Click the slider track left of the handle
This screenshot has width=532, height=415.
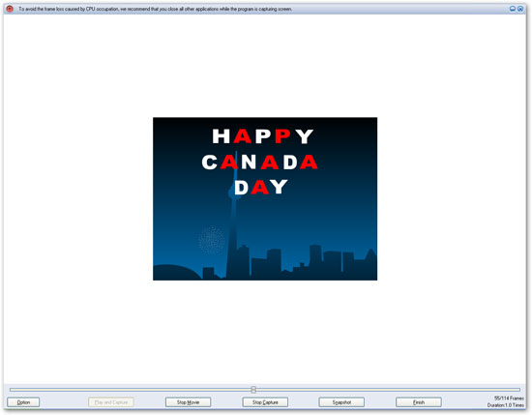pos(131,390)
